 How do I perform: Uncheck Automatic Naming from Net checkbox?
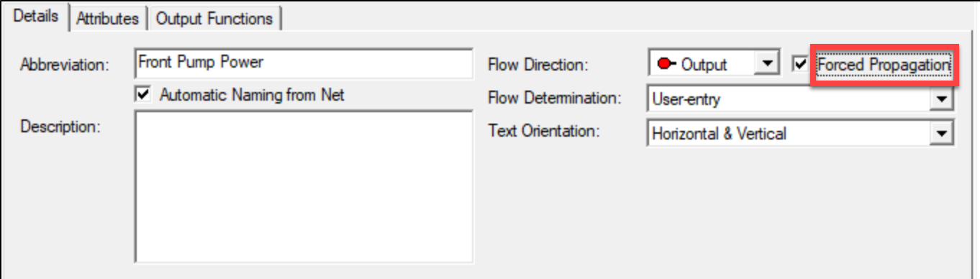[x=144, y=94]
